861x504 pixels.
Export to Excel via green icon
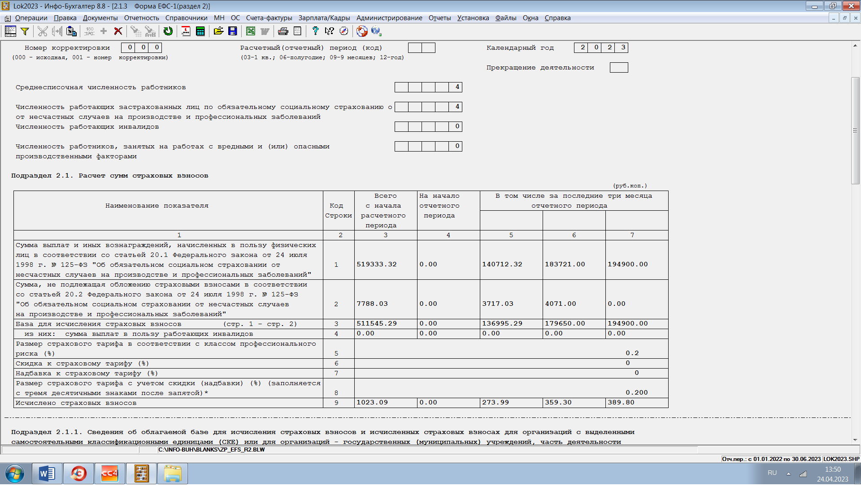pos(251,31)
